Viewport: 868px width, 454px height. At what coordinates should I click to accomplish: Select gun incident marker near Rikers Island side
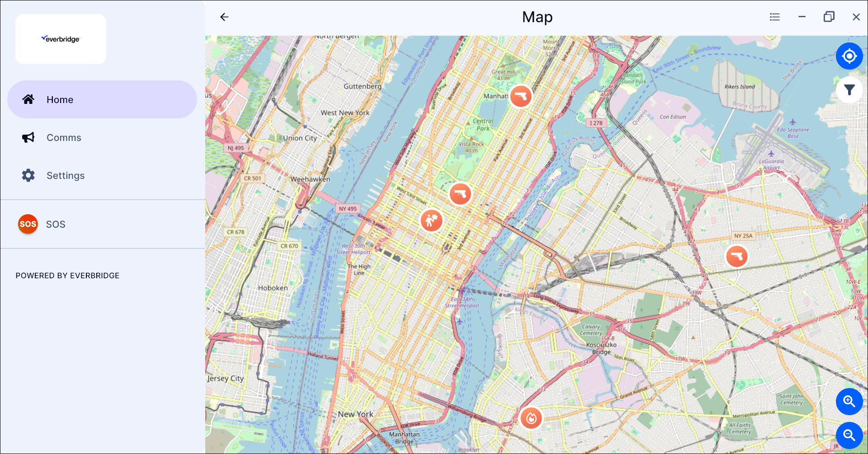pos(520,96)
